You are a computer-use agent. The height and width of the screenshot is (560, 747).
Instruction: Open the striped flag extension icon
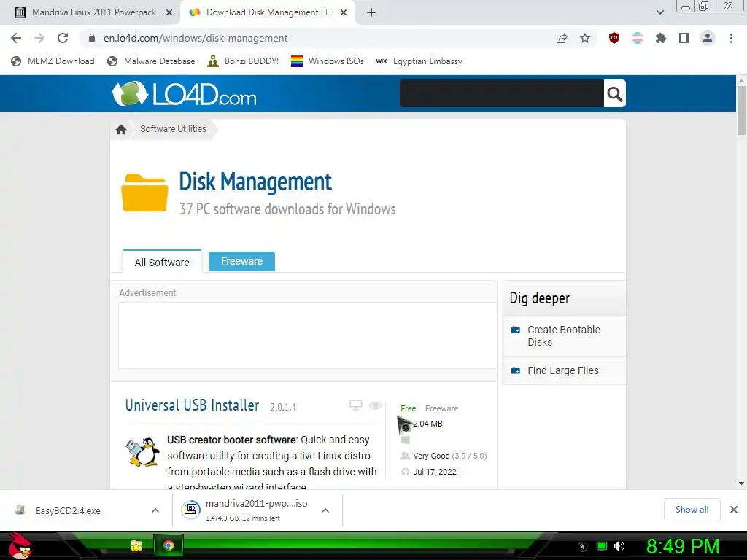pos(638,38)
